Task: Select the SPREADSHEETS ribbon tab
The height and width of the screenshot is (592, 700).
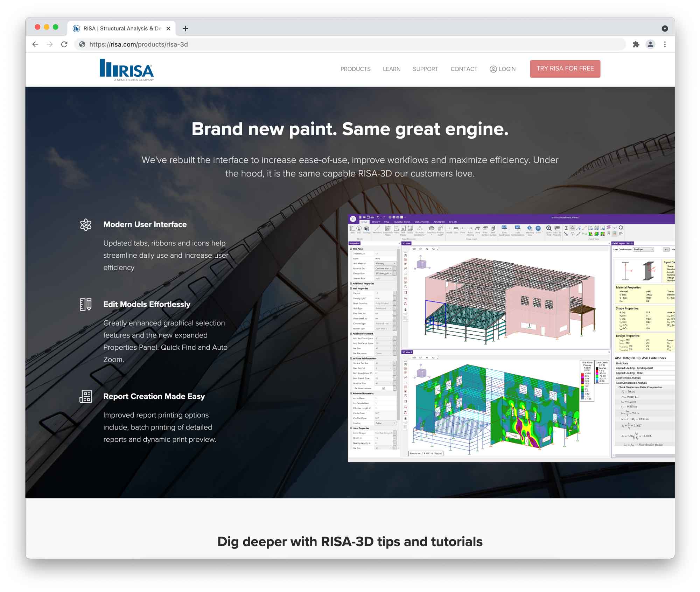Action: (x=422, y=222)
